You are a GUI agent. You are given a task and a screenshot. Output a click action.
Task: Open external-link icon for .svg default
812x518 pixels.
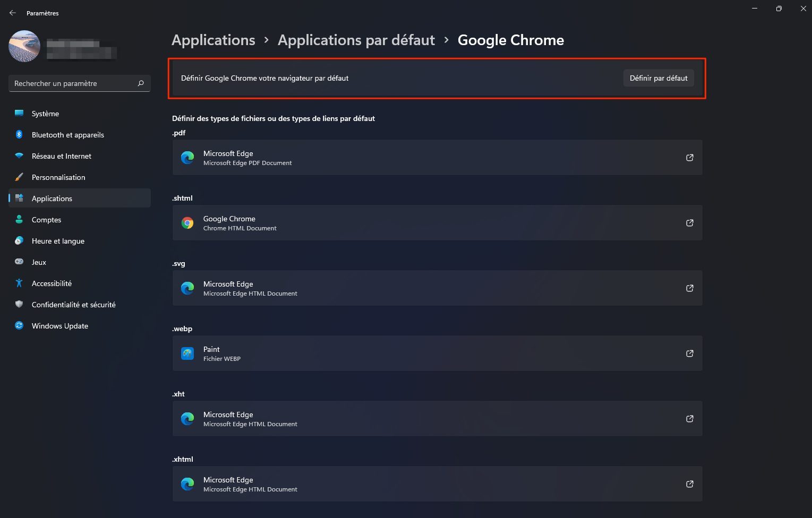pyautogui.click(x=689, y=288)
